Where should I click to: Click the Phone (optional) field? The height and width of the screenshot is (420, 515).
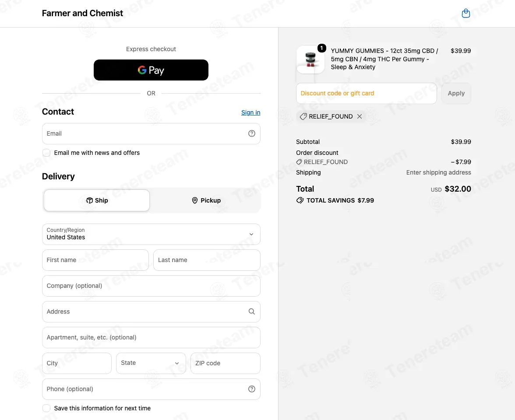click(x=151, y=389)
